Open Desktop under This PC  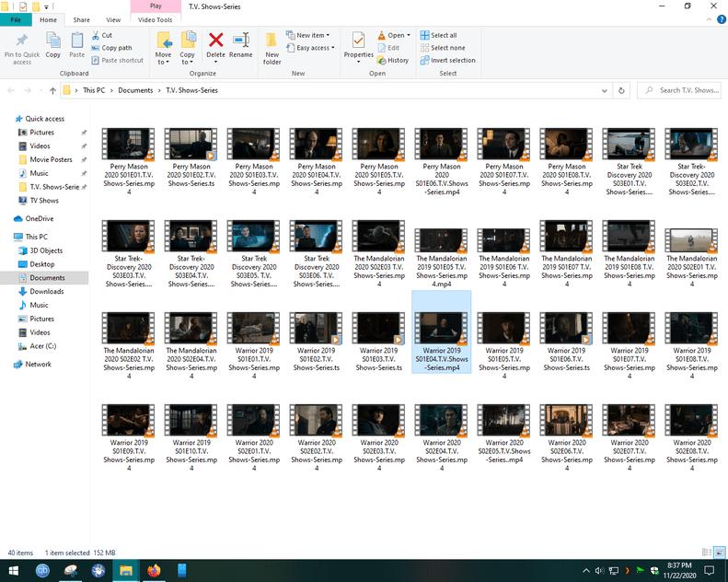point(42,264)
